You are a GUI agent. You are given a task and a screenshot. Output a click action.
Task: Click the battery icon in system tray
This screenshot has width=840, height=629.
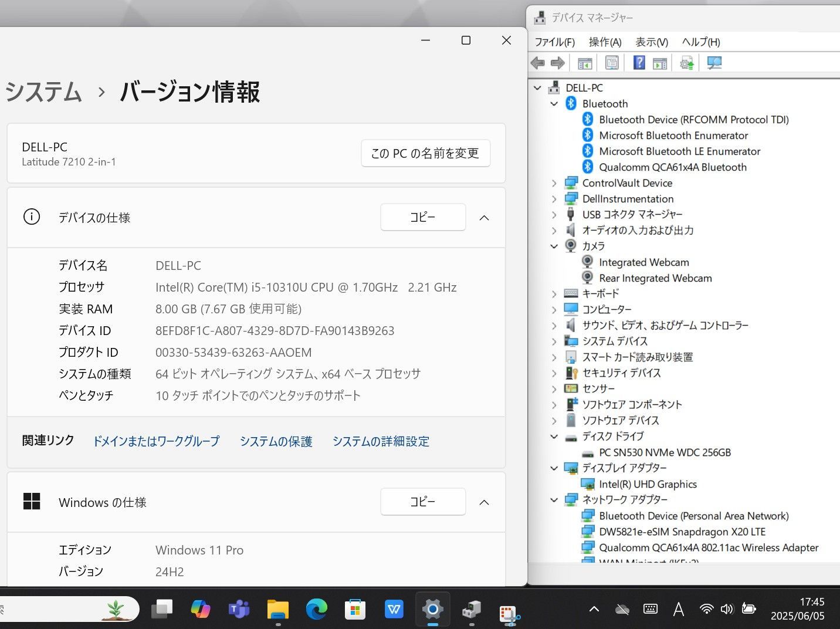point(748,609)
